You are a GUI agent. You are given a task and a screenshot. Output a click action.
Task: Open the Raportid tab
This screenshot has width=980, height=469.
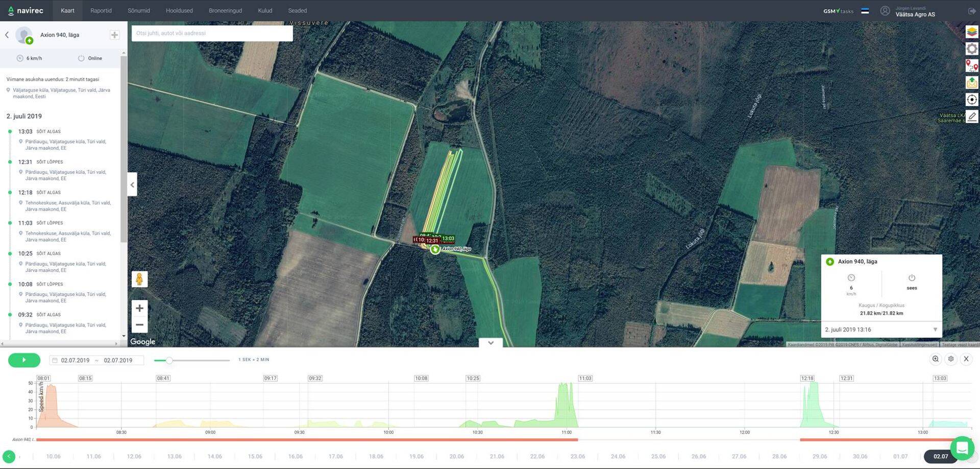[101, 11]
